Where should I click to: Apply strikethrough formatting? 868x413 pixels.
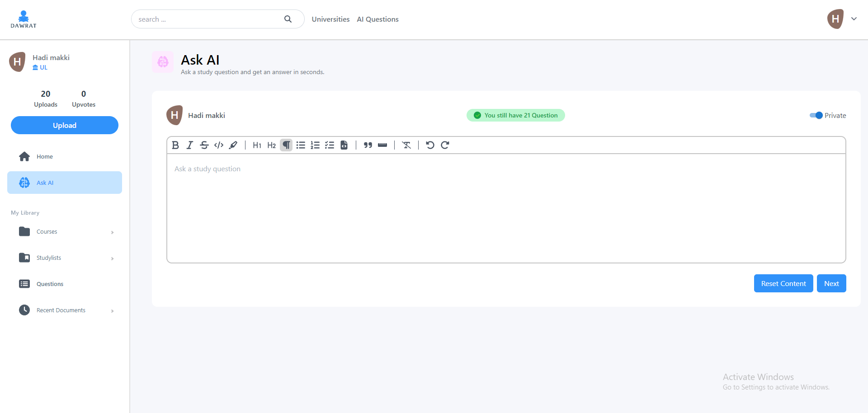coord(204,145)
